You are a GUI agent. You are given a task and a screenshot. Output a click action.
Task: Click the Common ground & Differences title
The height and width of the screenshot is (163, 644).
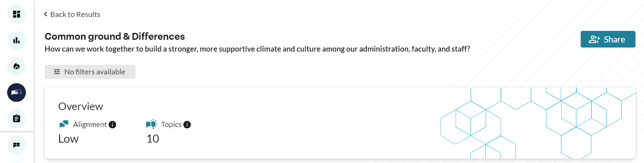click(115, 37)
